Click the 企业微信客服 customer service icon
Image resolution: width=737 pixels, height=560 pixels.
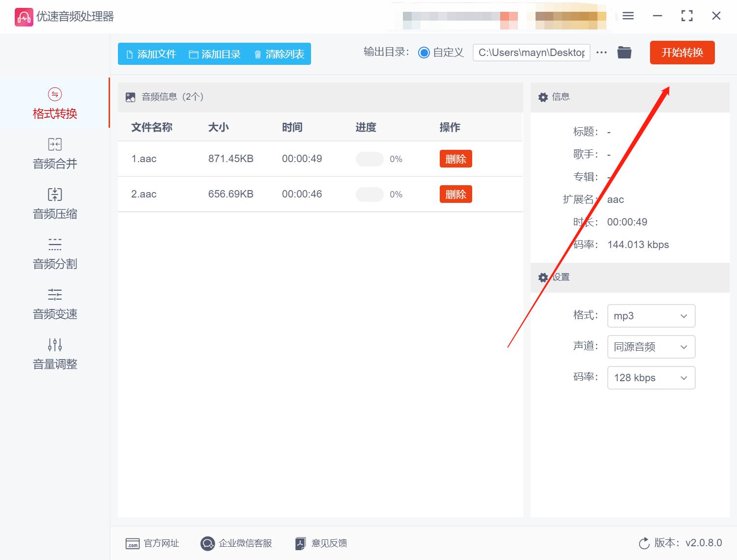[x=207, y=543]
